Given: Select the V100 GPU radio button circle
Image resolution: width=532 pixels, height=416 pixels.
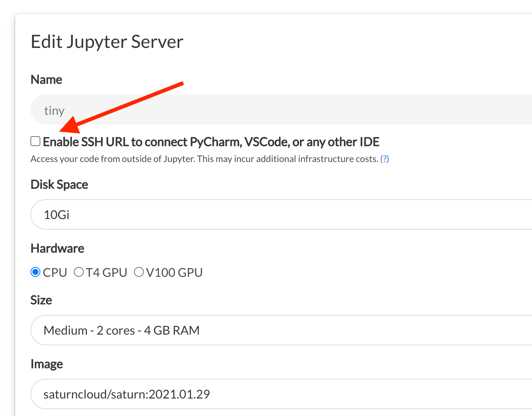Looking at the screenshot, I should click(139, 272).
